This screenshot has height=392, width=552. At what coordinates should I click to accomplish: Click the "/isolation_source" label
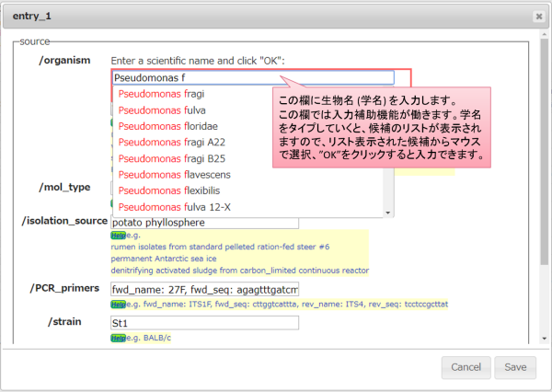pyautogui.click(x=64, y=221)
